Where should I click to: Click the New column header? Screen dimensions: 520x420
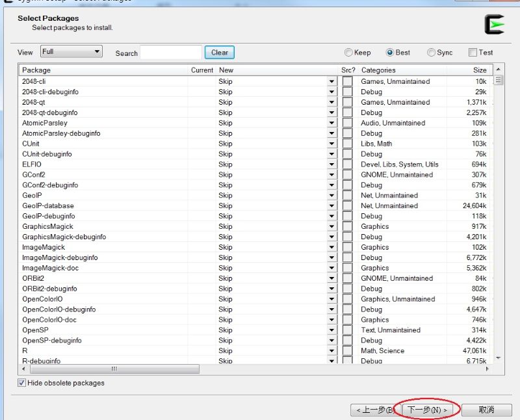pyautogui.click(x=277, y=70)
